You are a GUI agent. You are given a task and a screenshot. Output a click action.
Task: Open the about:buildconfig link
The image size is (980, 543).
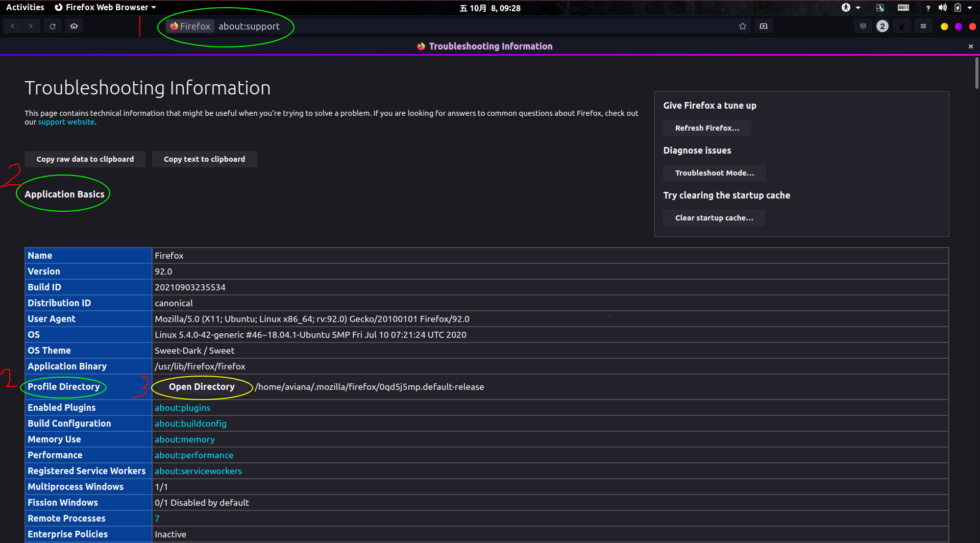point(190,424)
